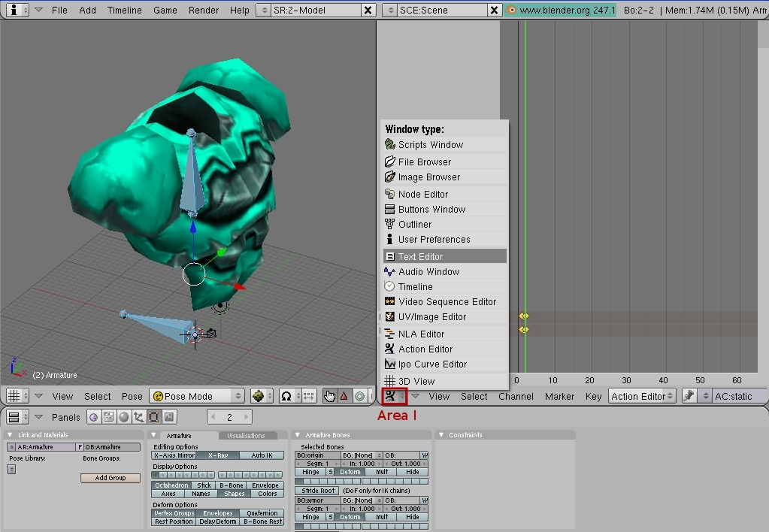Click the Action Editor window type icon
Screen dimensions: 769x532
point(395,396)
